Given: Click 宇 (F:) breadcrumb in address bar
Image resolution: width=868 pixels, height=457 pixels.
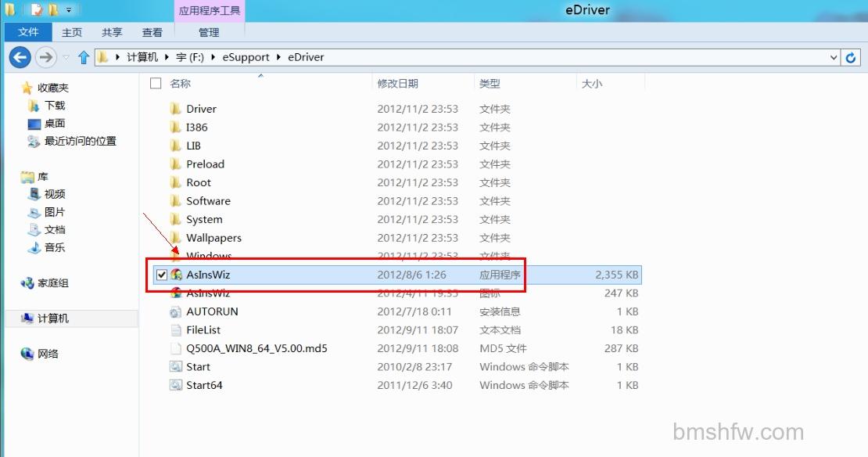Looking at the screenshot, I should 190,57.
